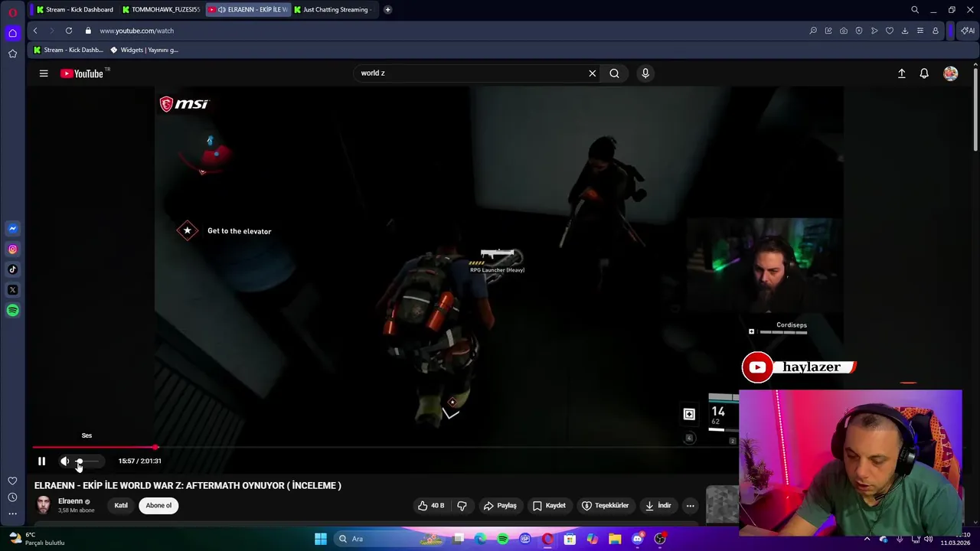Open sidebar three-dots more options
The image size is (980, 551).
pos(12,514)
